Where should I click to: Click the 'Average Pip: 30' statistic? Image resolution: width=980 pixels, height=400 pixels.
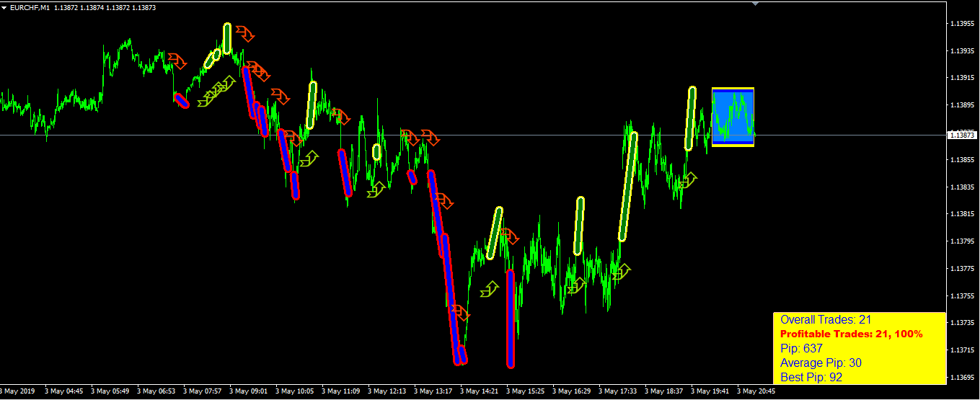coord(821,363)
